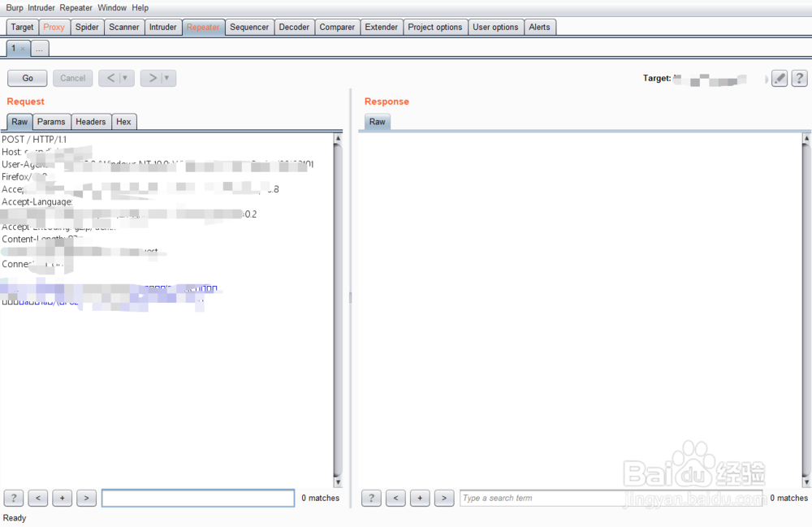This screenshot has height=527, width=812.
Task: Switch to the Comparer tab
Action: (x=337, y=27)
